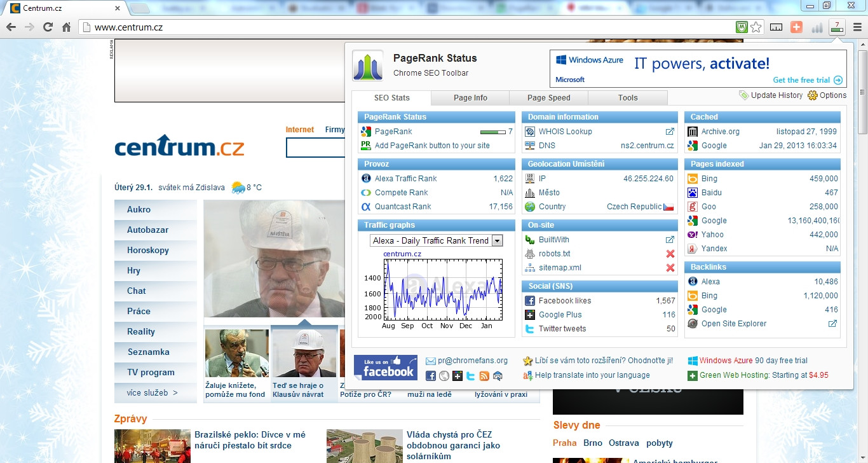This screenshot has width=868, height=463.
Task: Click the green shield icon in address bar
Action: (741, 27)
